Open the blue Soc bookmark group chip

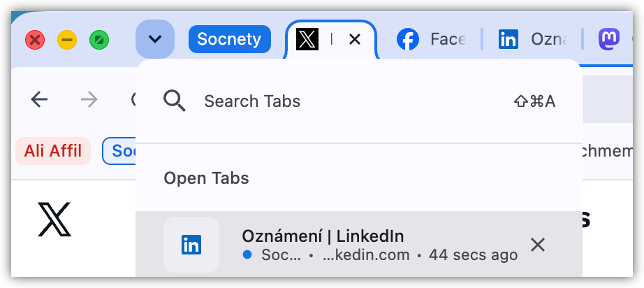(x=119, y=151)
